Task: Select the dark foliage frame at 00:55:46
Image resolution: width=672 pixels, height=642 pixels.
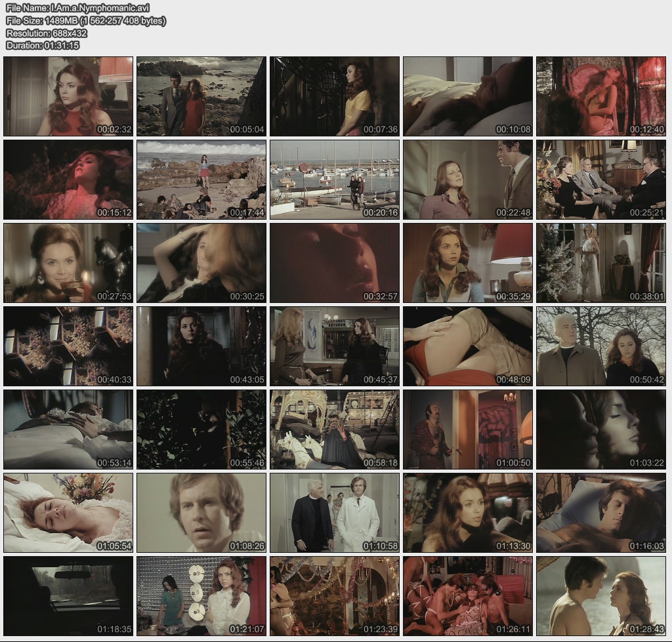Action: [201, 429]
